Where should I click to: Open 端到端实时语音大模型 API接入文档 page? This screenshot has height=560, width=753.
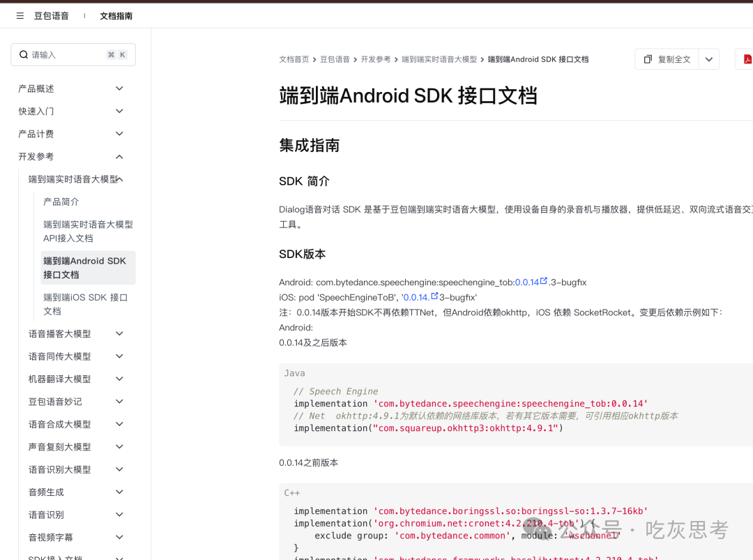[89, 231]
